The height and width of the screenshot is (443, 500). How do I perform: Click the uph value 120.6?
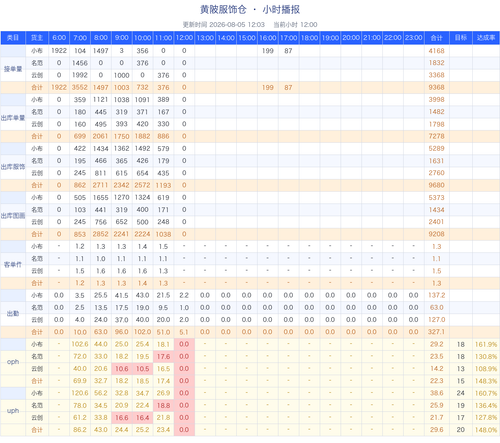(x=80, y=393)
